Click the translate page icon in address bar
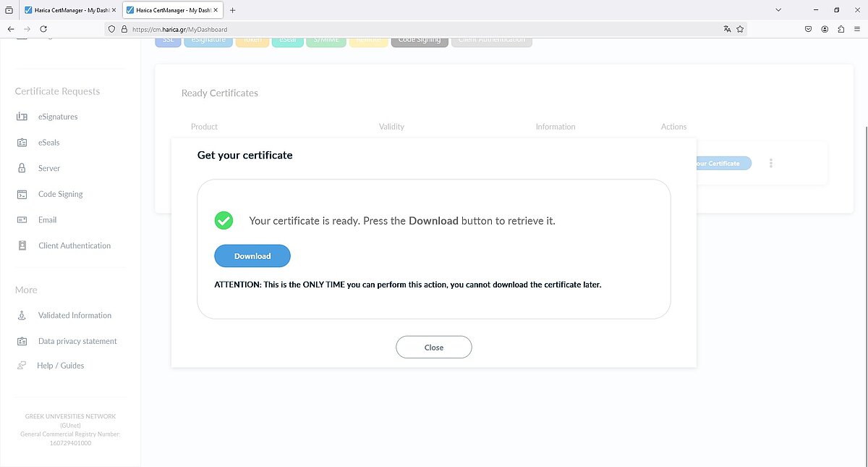868x467 pixels. pos(727,29)
